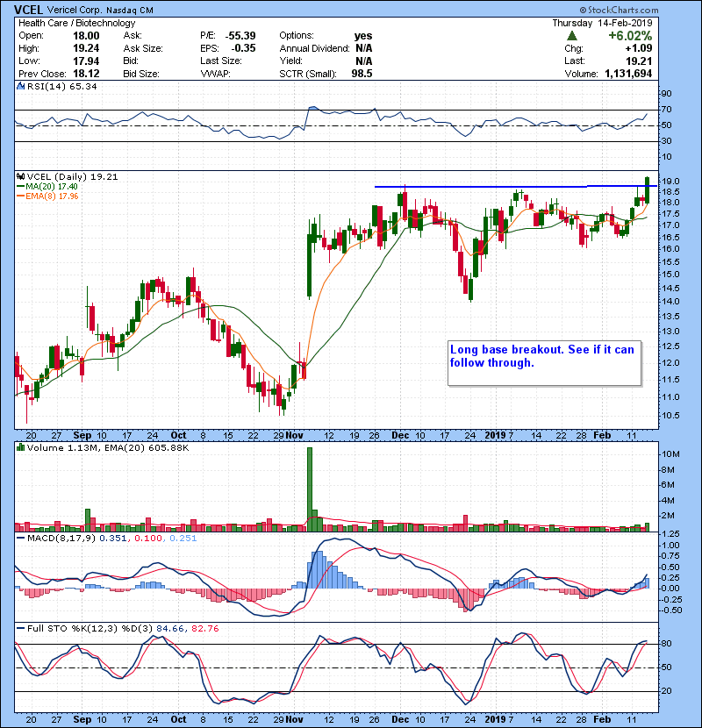
Task: Click the date Thursday 14-Feb-2019
Action: [602, 23]
